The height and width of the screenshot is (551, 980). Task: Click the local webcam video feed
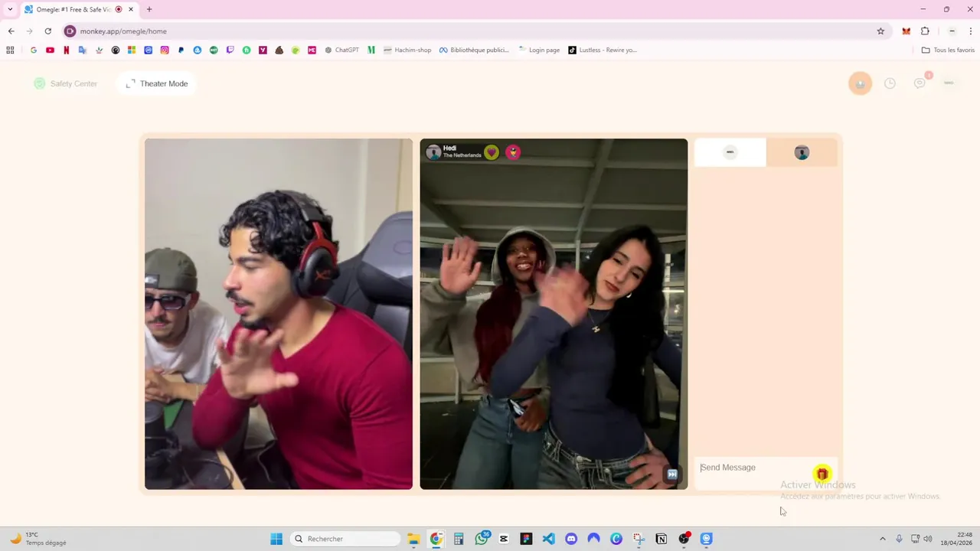point(279,314)
